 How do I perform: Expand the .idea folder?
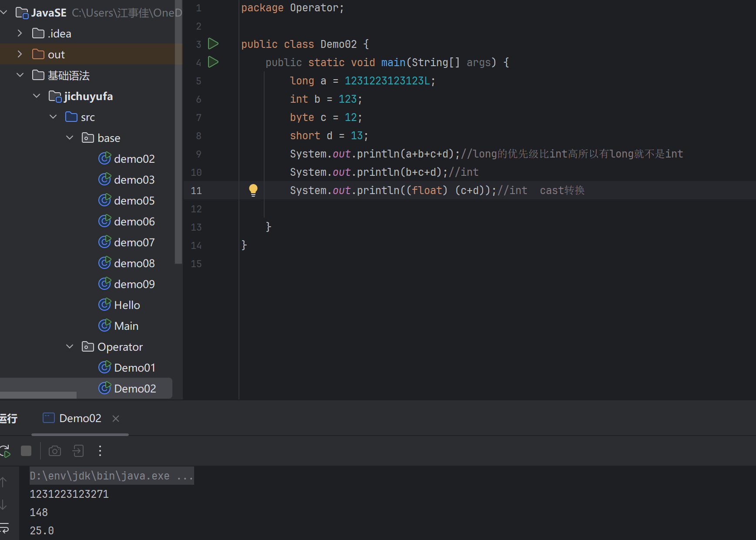point(20,34)
